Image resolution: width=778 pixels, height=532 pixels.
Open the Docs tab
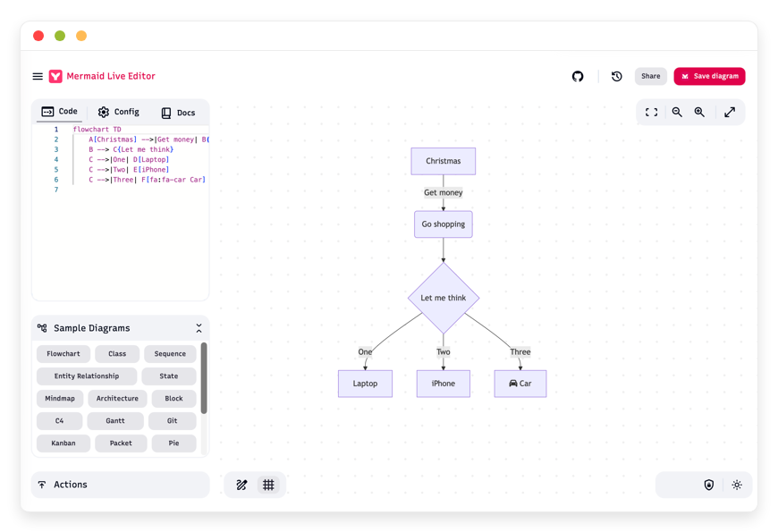(179, 113)
